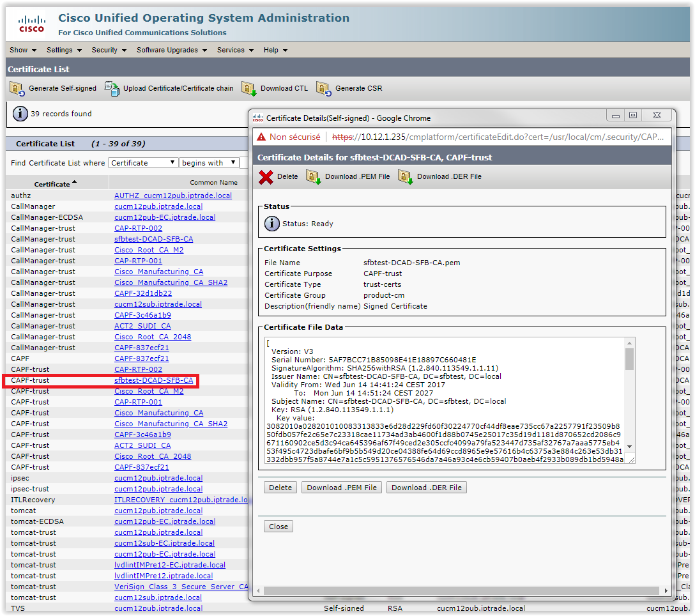Image resolution: width=695 pixels, height=616 pixels.
Task: Open the Help menu
Action: pyautogui.click(x=276, y=50)
